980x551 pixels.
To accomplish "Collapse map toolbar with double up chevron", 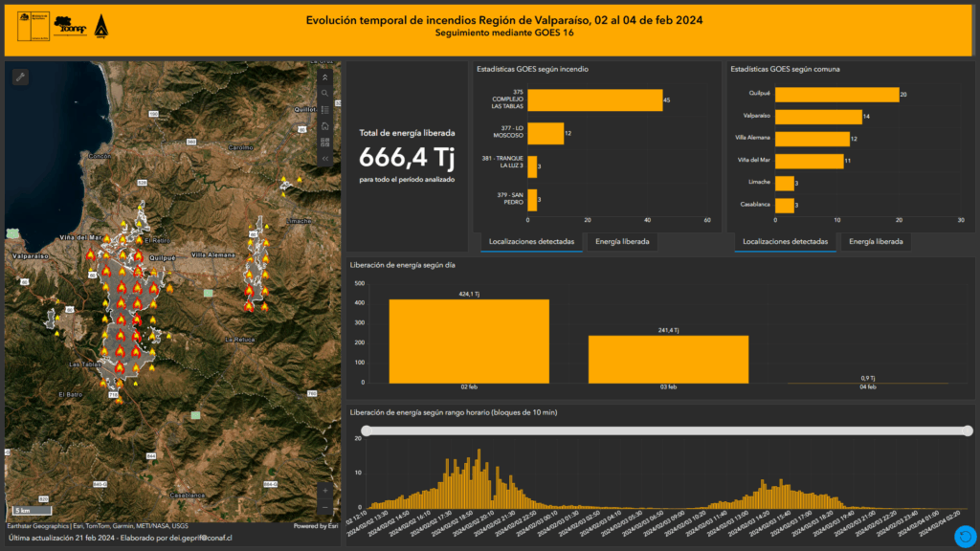I will point(325,77).
